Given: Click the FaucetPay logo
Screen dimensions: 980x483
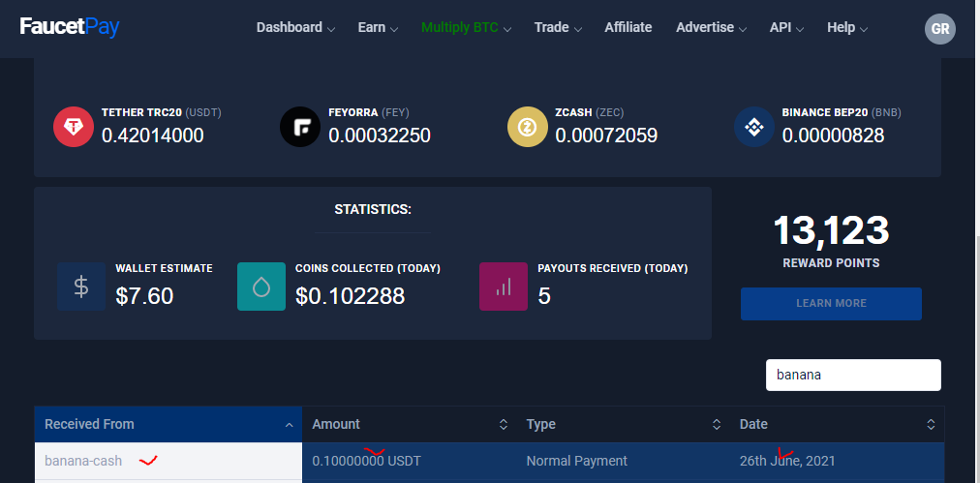Looking at the screenshot, I should coord(70,27).
